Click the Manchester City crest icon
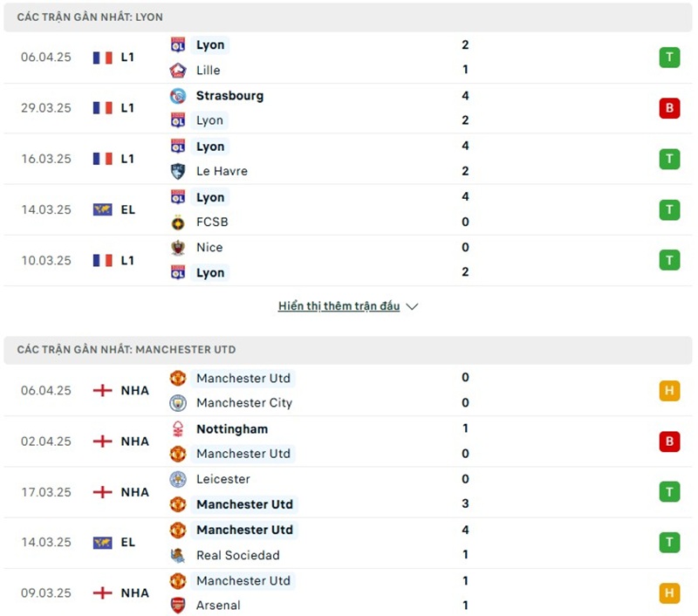The height and width of the screenshot is (616, 698). pyautogui.click(x=178, y=403)
